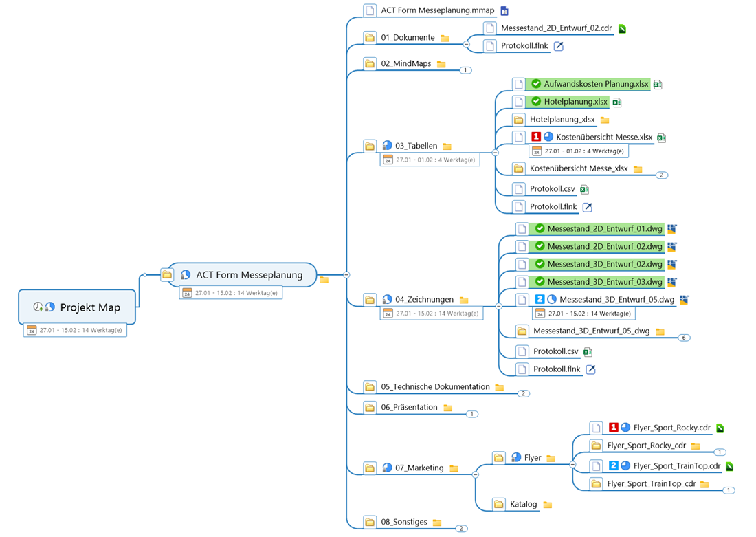Viewport: 756px width, 537px height.
Task: Collapse the 07_Marketing branch
Action: click(476, 474)
